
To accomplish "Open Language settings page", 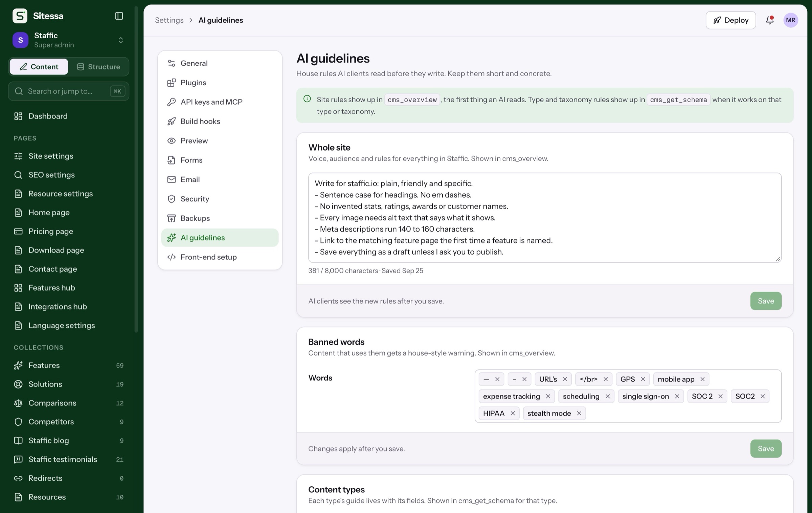I will click(69, 325).
